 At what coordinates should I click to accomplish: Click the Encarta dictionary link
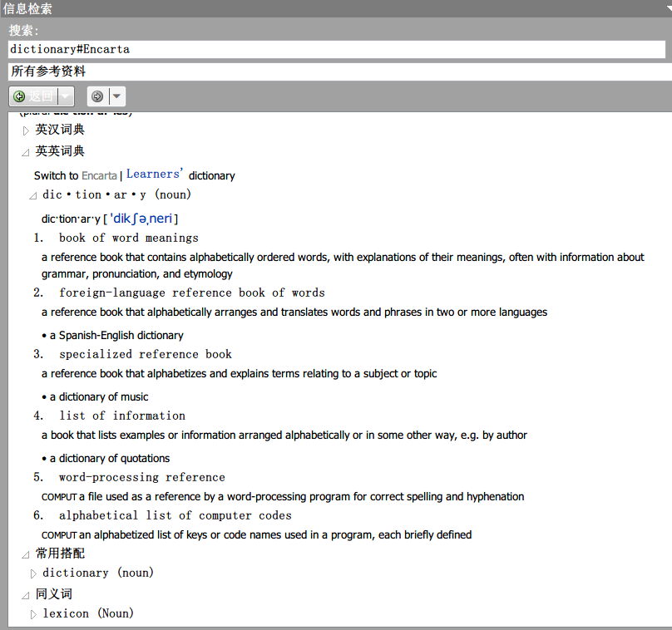99,175
